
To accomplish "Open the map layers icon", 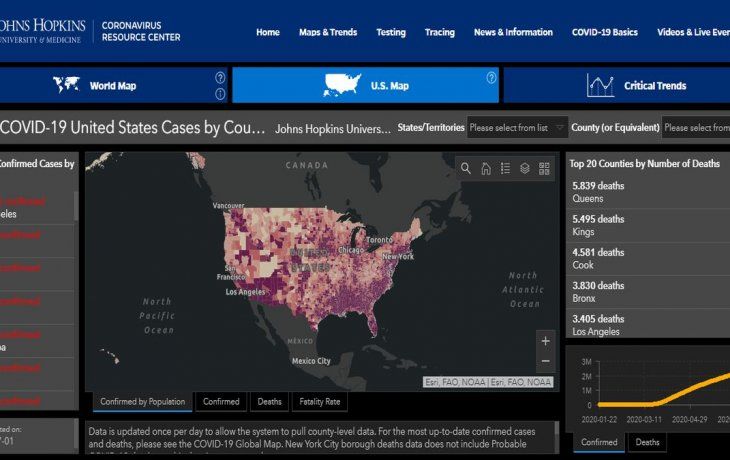I will tap(525, 168).
